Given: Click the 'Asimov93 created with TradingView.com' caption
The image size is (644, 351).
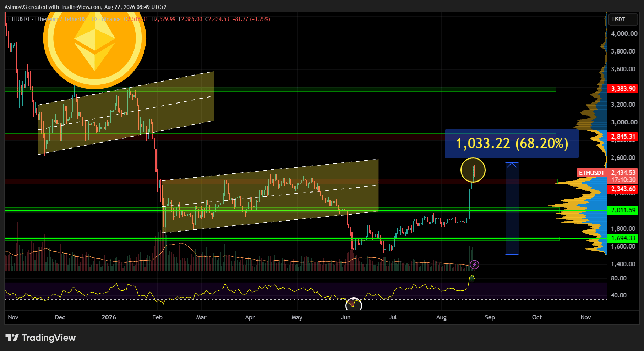Looking at the screenshot, I should tap(53, 7).
